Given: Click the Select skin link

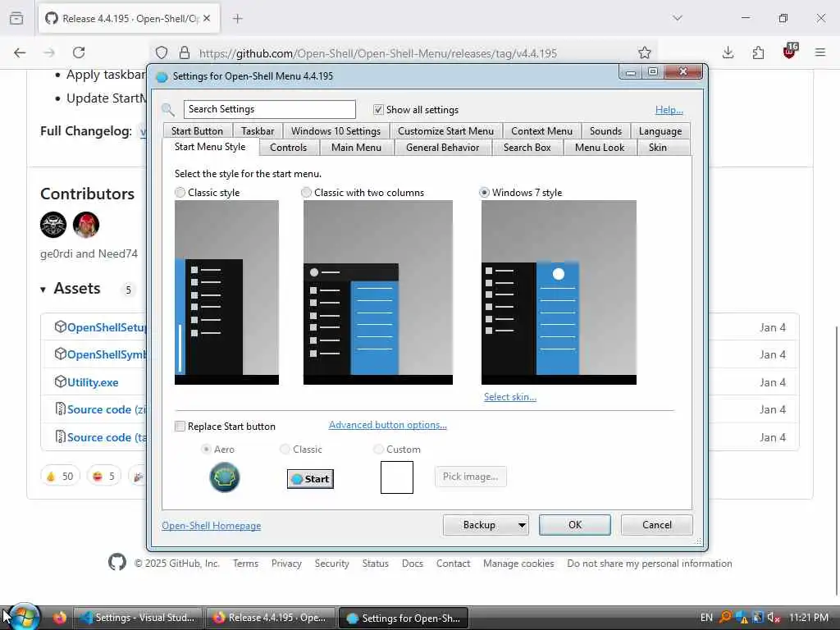Looking at the screenshot, I should [510, 397].
